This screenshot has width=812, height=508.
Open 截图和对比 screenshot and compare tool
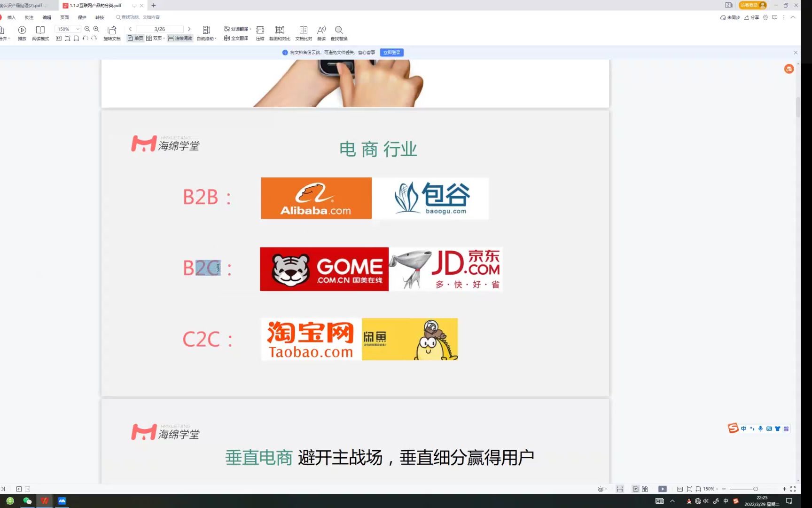click(x=280, y=33)
